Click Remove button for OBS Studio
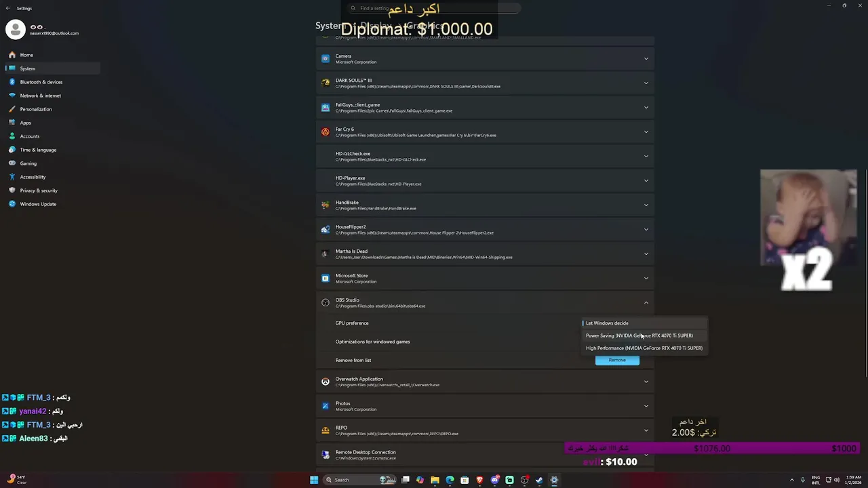 pos(617,360)
